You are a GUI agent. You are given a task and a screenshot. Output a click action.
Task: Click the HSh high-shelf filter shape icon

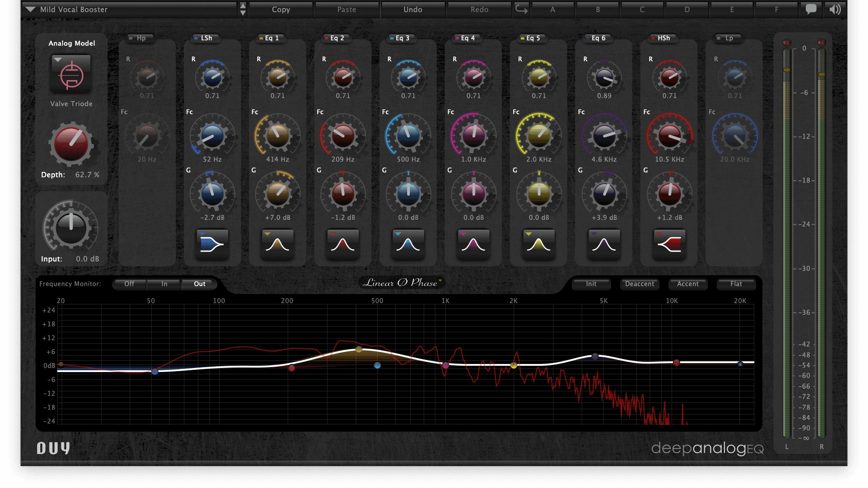coord(669,245)
